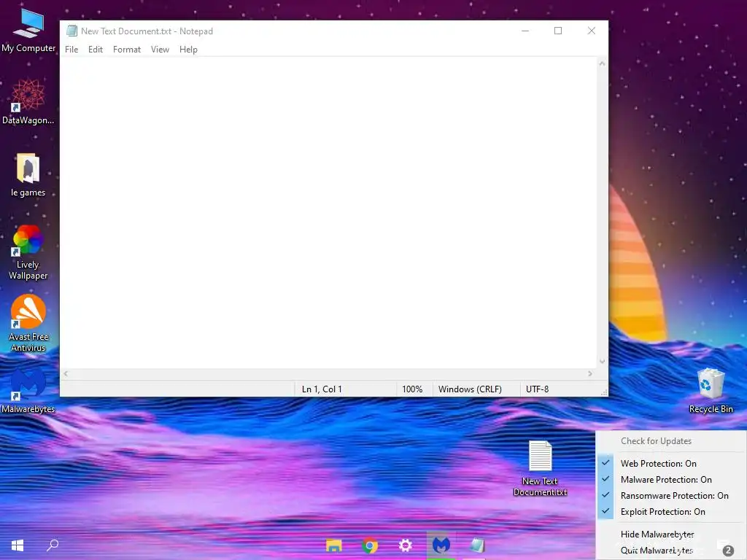The height and width of the screenshot is (560, 747).
Task: Toggle Exploit Protection: On
Action: [671, 512]
